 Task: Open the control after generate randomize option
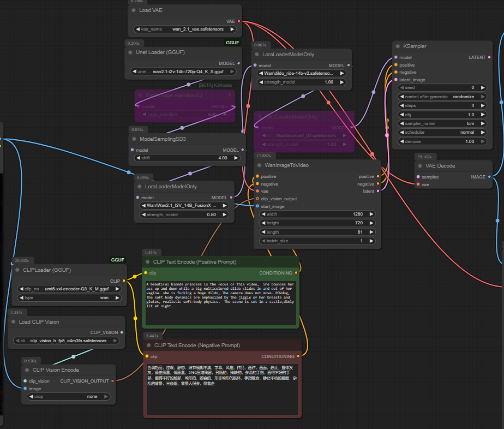click(442, 97)
